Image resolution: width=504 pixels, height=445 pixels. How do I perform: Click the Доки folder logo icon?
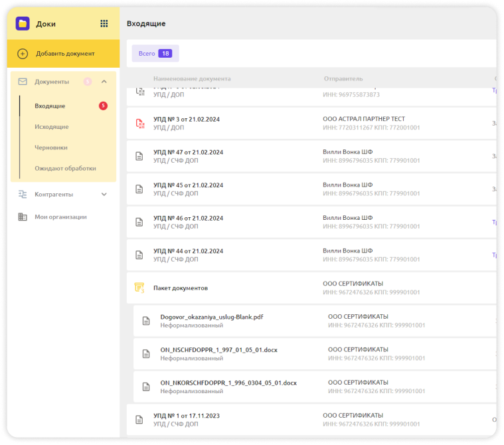click(x=23, y=23)
